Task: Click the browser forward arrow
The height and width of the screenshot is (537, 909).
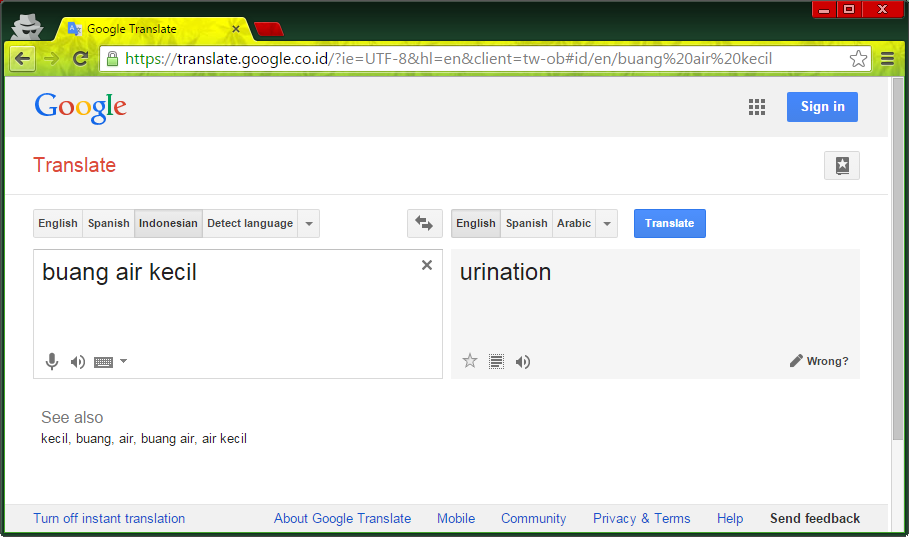Action: click(51, 59)
